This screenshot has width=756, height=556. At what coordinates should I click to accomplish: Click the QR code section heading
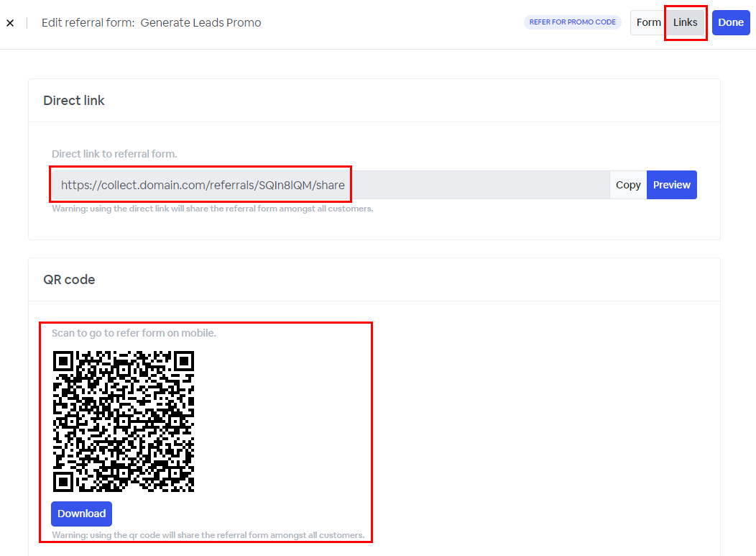[69, 280]
